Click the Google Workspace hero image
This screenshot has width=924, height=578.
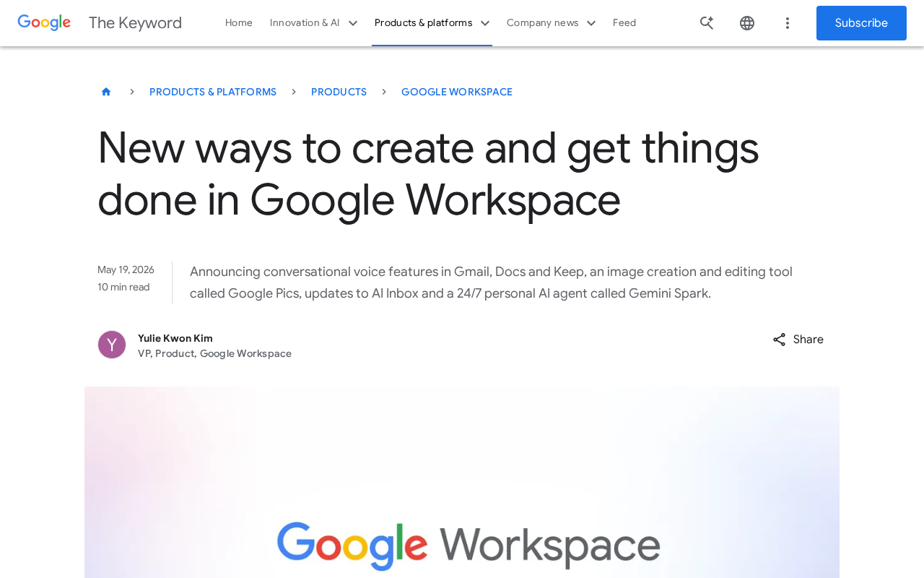pyautogui.click(x=462, y=482)
